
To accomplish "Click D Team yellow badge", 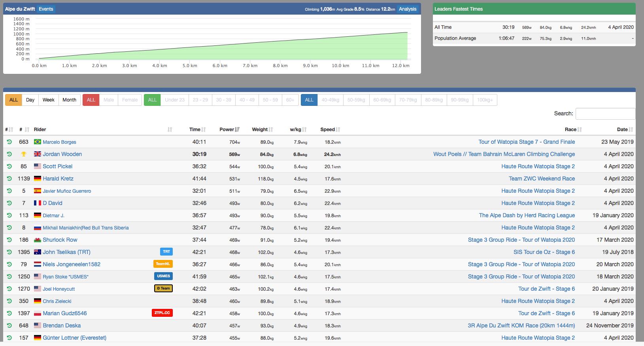I will pyautogui.click(x=163, y=288).
